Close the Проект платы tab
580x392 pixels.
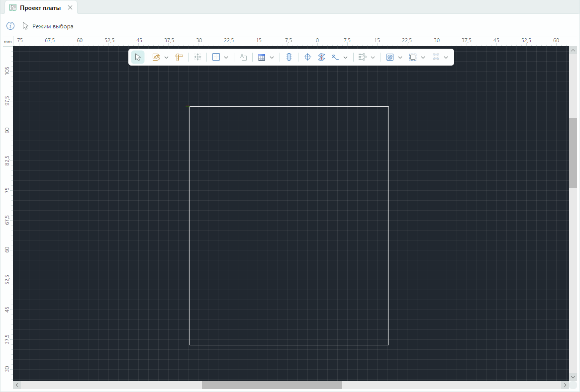tap(70, 7)
